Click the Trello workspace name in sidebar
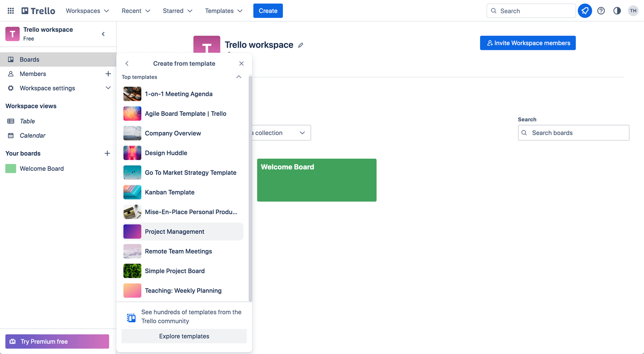This screenshot has width=644, height=354. (x=48, y=30)
